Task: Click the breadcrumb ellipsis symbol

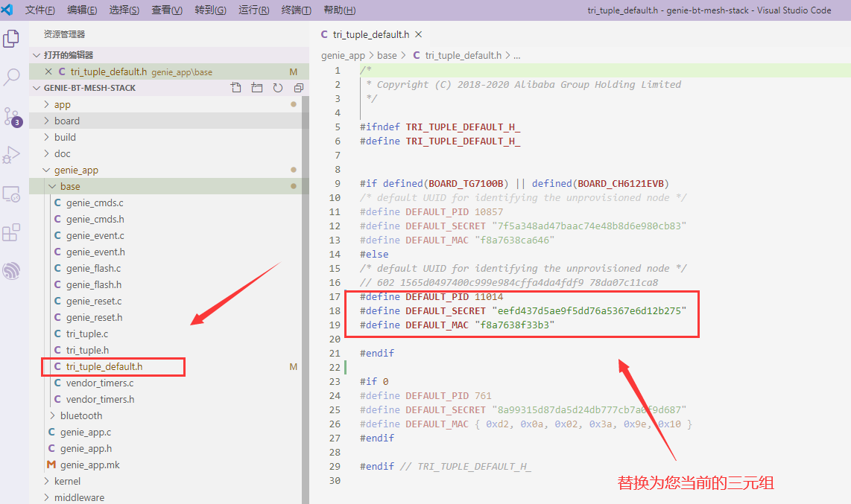Action: (x=516, y=55)
